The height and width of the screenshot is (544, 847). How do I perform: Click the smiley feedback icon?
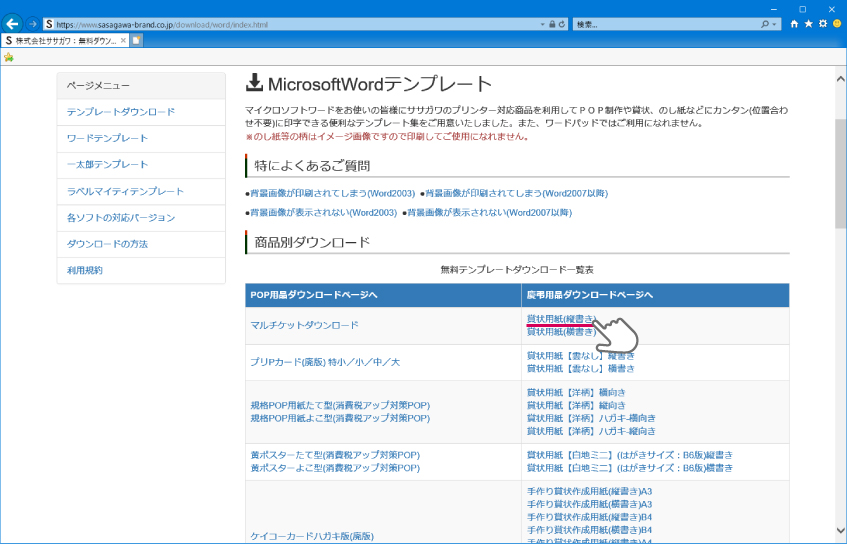(x=837, y=24)
